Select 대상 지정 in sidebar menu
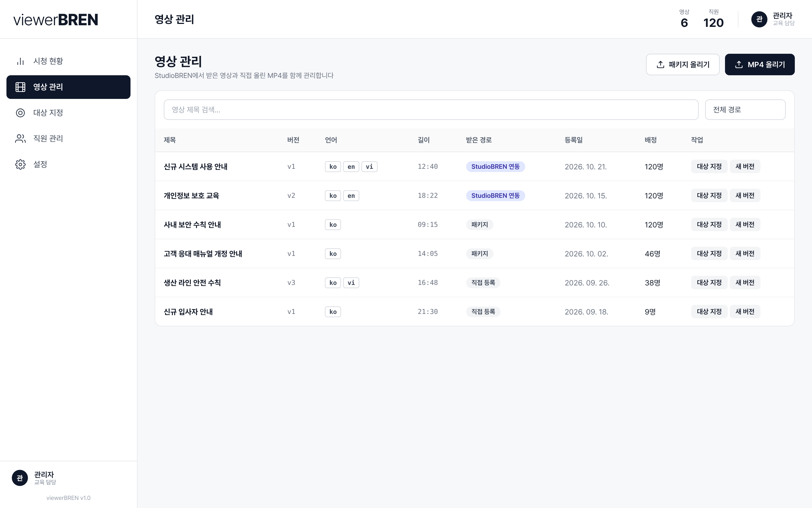Image resolution: width=812 pixels, height=508 pixels. (x=68, y=113)
